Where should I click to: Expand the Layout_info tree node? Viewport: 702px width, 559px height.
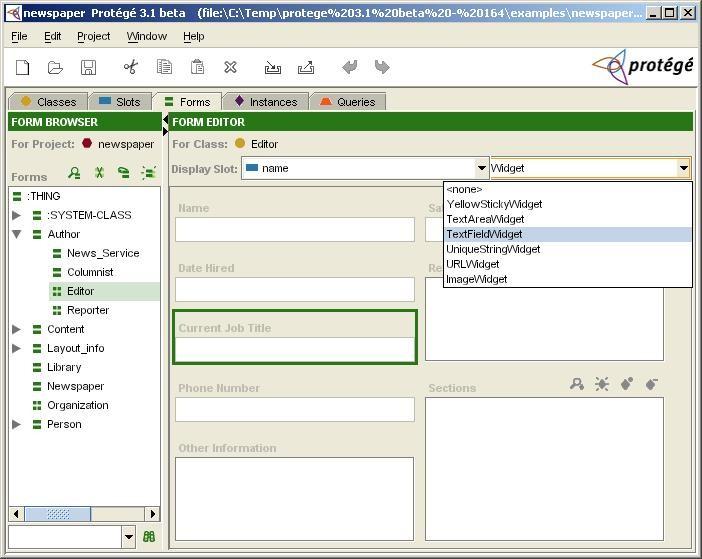coord(17,348)
